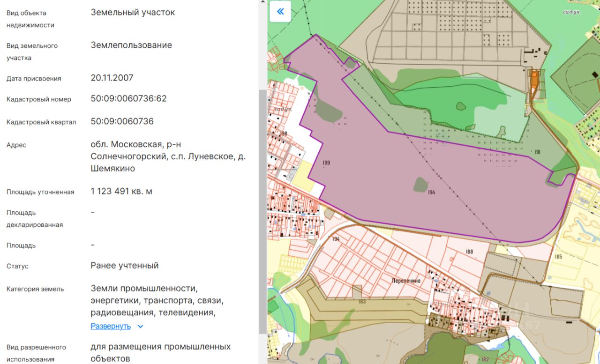
Task: Click parcel label 188 on the map
Action: click(469, 252)
